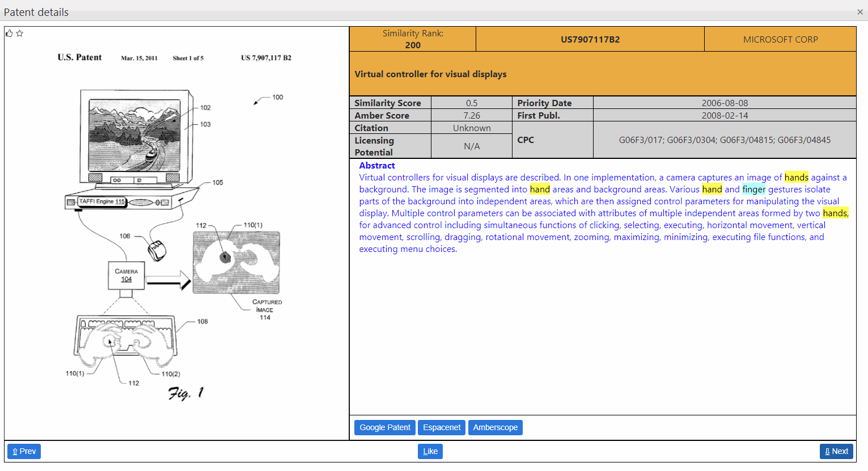This screenshot has width=868, height=471.
Task: Click the Similarity Score value 0.5
Action: 472,103
